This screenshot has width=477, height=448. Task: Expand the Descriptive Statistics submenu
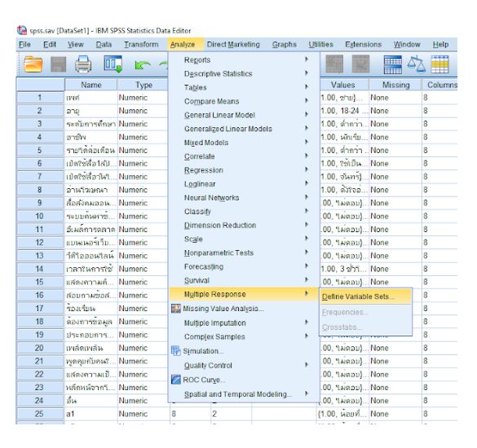(244, 73)
